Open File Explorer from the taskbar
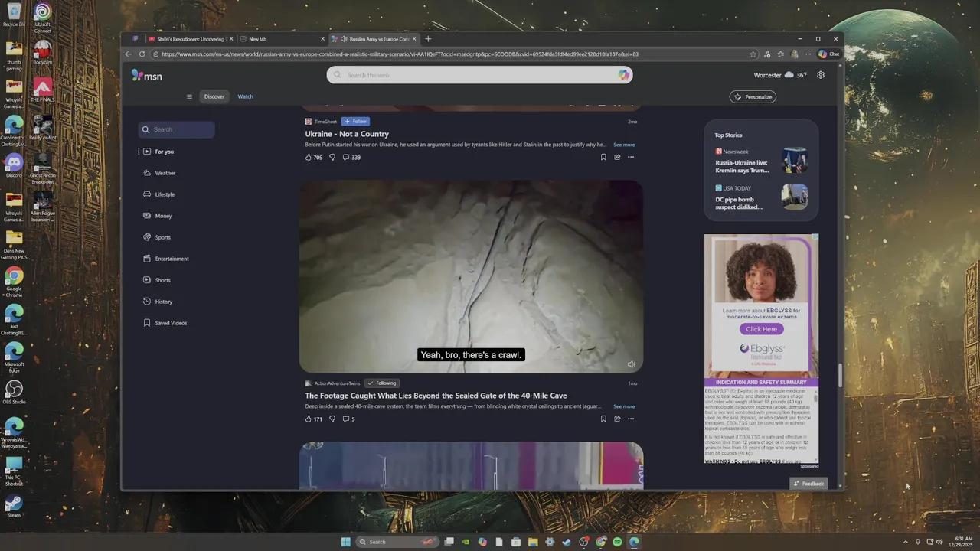The height and width of the screenshot is (551, 980). [x=533, y=542]
